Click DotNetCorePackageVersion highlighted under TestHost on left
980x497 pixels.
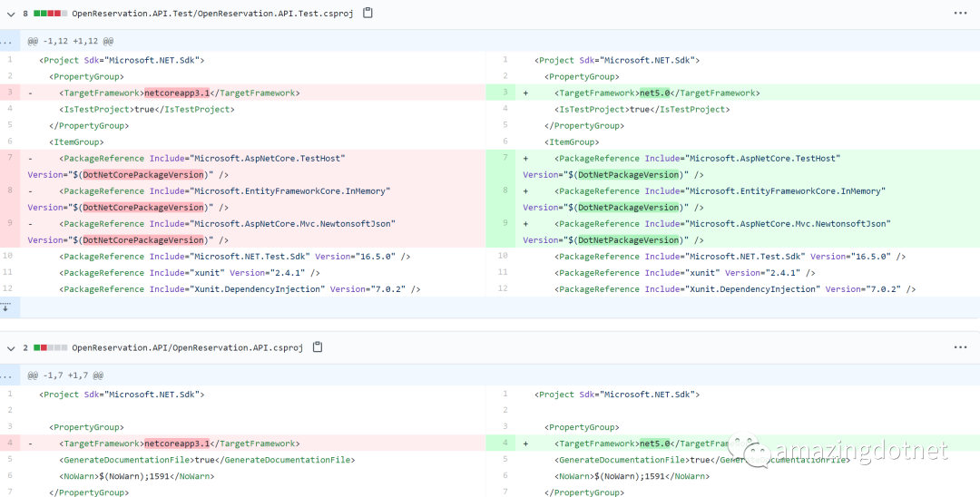click(x=143, y=175)
